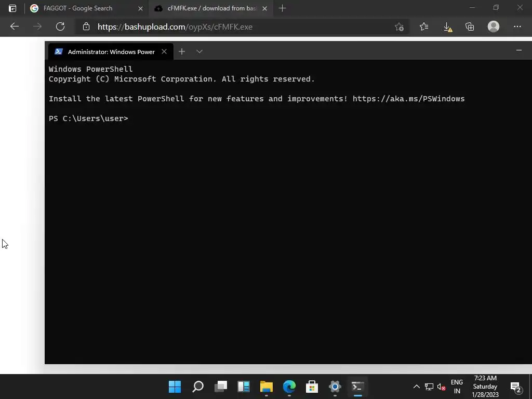
Task: Open the network status tray icon
Action: [429, 387]
